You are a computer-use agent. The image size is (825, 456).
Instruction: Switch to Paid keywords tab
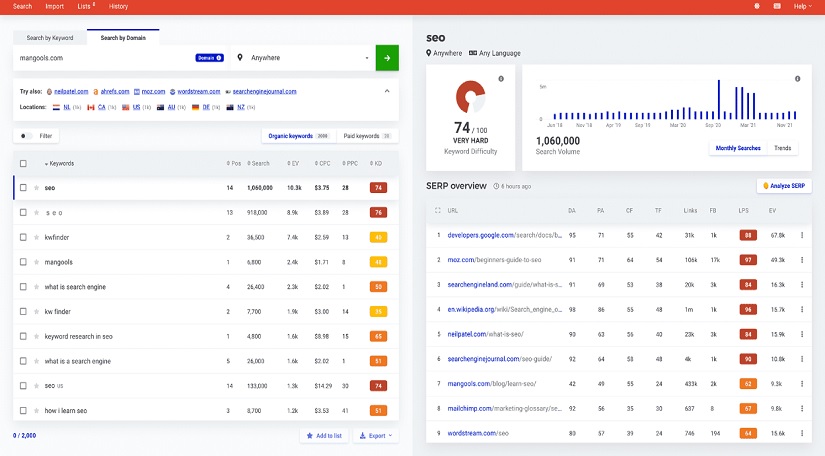[367, 136]
